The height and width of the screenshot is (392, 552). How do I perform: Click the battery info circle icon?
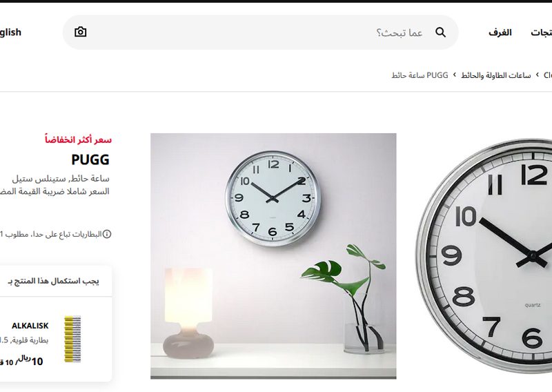107,234
